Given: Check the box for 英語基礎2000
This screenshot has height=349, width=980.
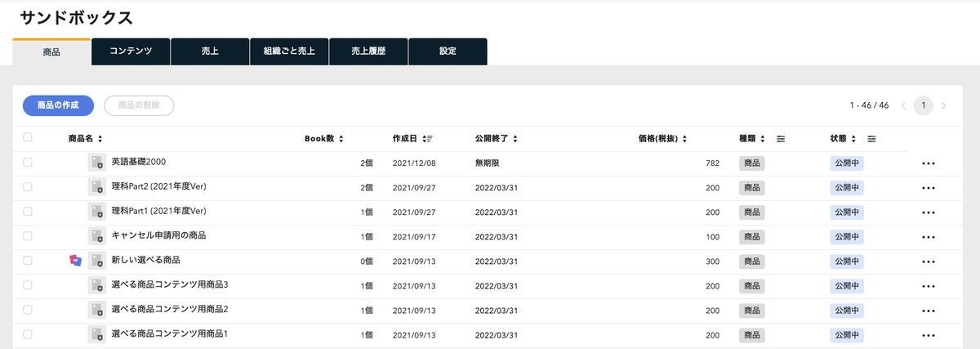Looking at the screenshot, I should (28, 163).
